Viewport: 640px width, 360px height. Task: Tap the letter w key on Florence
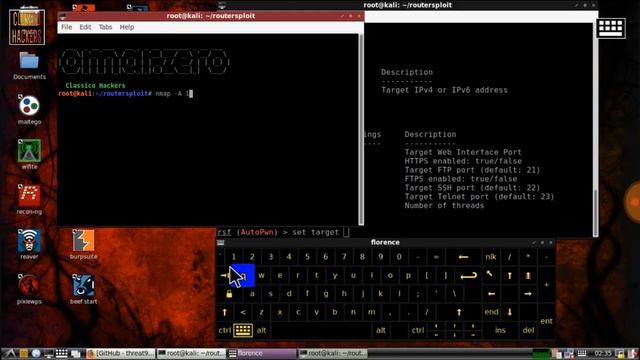click(261, 276)
